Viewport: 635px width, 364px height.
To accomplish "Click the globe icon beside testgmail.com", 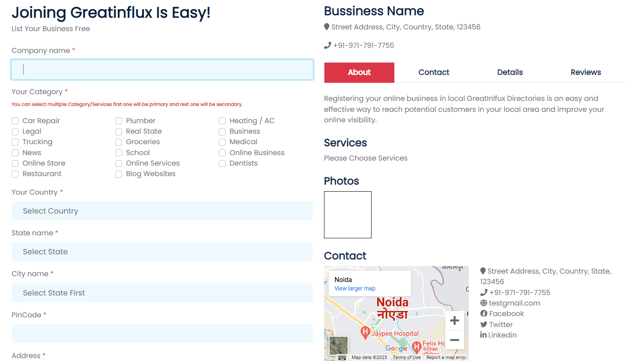I will point(484,303).
